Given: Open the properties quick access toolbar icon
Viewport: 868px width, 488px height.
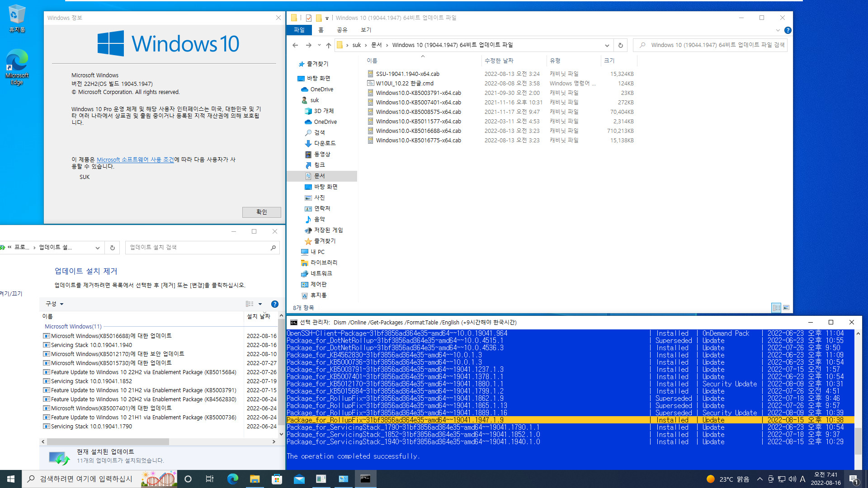Looking at the screenshot, I should click(x=309, y=18).
